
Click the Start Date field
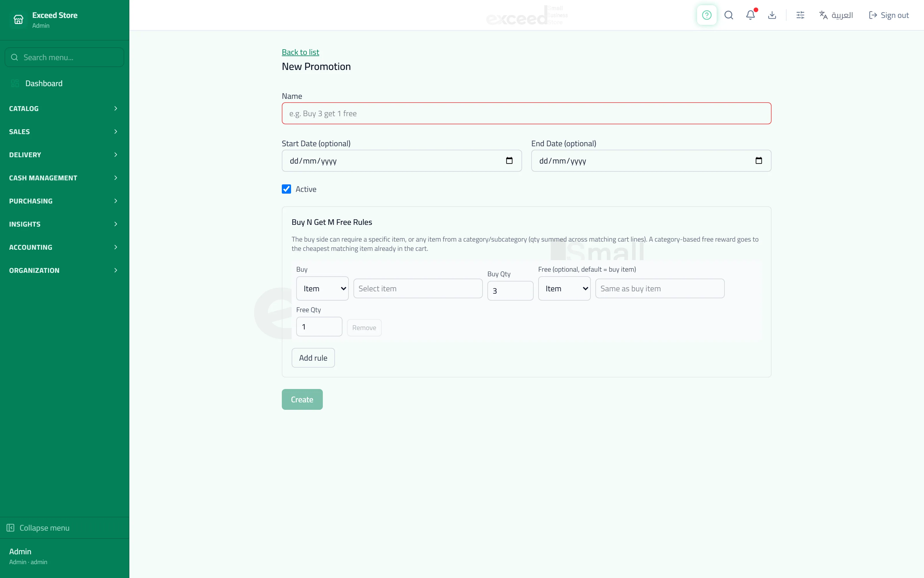pos(402,161)
